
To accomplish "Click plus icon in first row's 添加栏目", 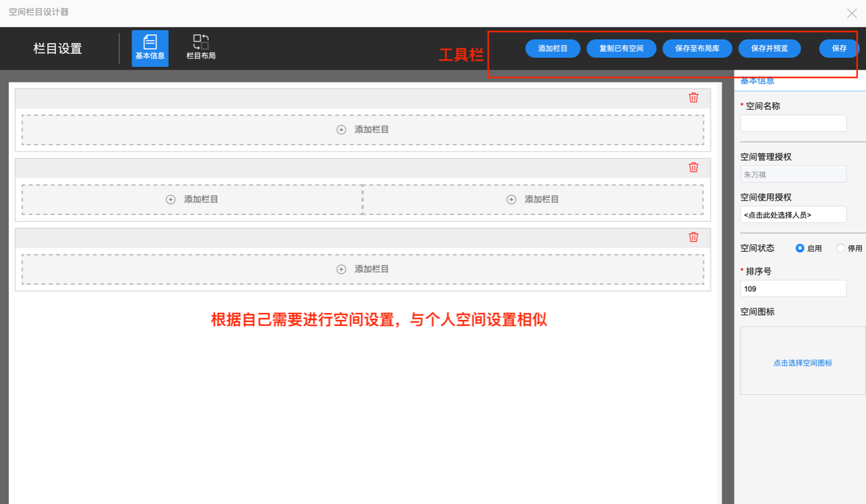I will [x=341, y=130].
